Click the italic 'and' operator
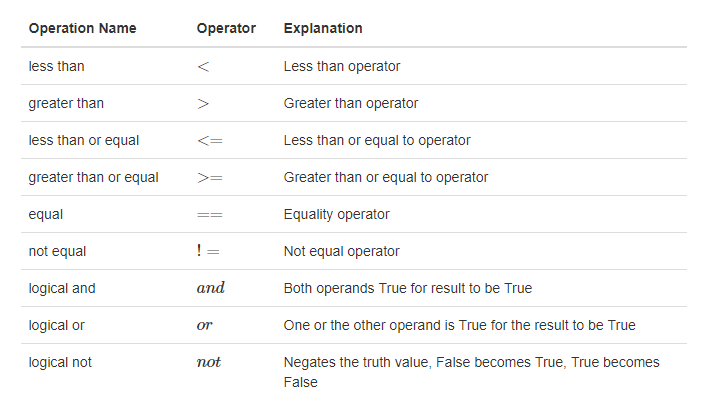Image resolution: width=718 pixels, height=406 pixels. pos(211,288)
